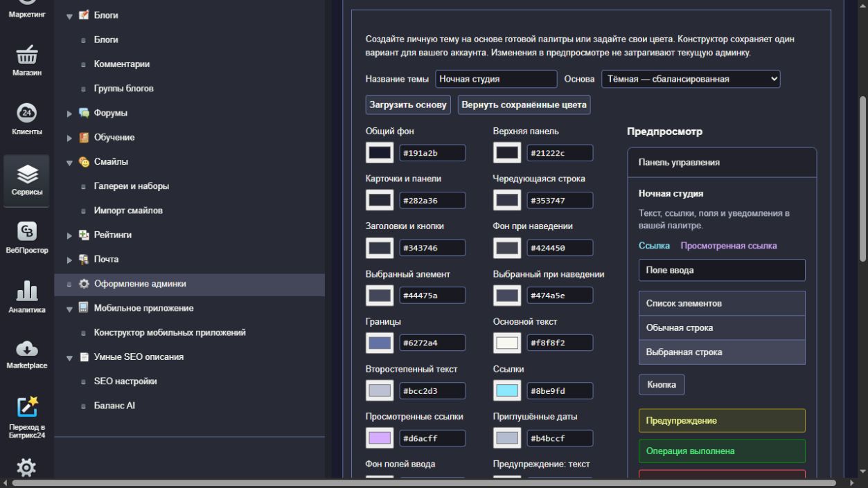Expand the Обучение tree section
The image size is (868, 488).
click(x=69, y=138)
